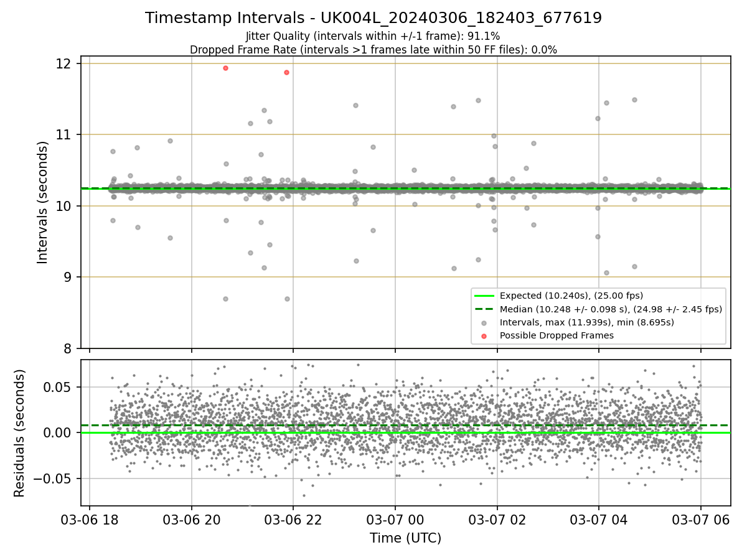Screen dimensions: 747x560
Task: Click legend entry "Possible Dropped Frames"
Action: (x=557, y=335)
